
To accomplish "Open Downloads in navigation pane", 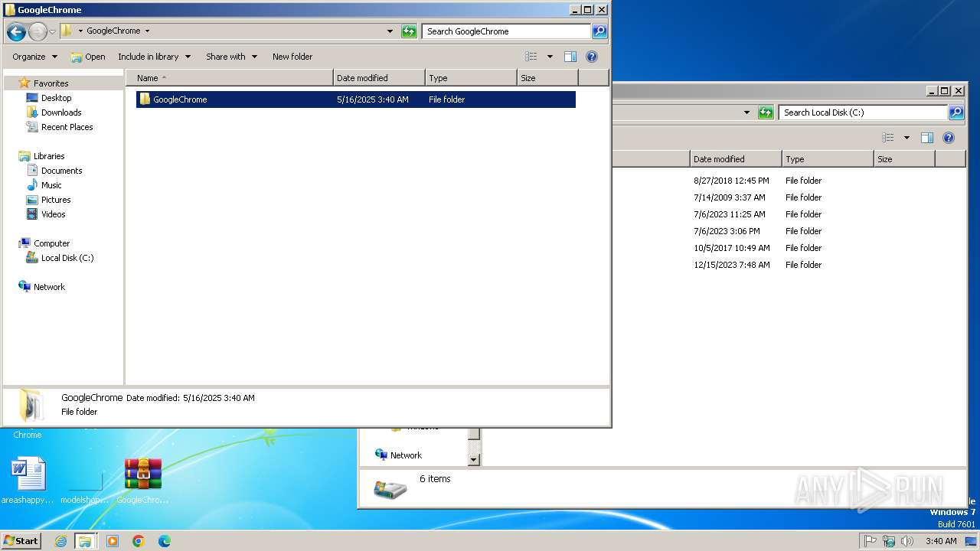I will (x=61, y=112).
